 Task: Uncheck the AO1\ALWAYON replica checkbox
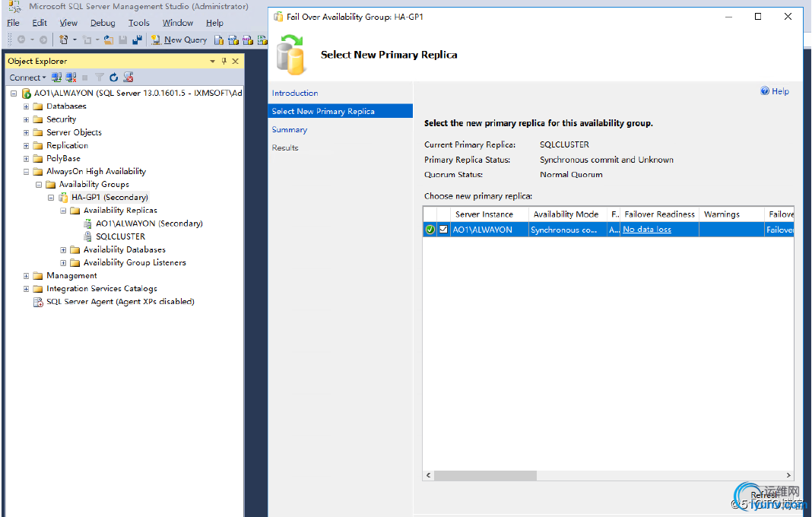(x=444, y=230)
